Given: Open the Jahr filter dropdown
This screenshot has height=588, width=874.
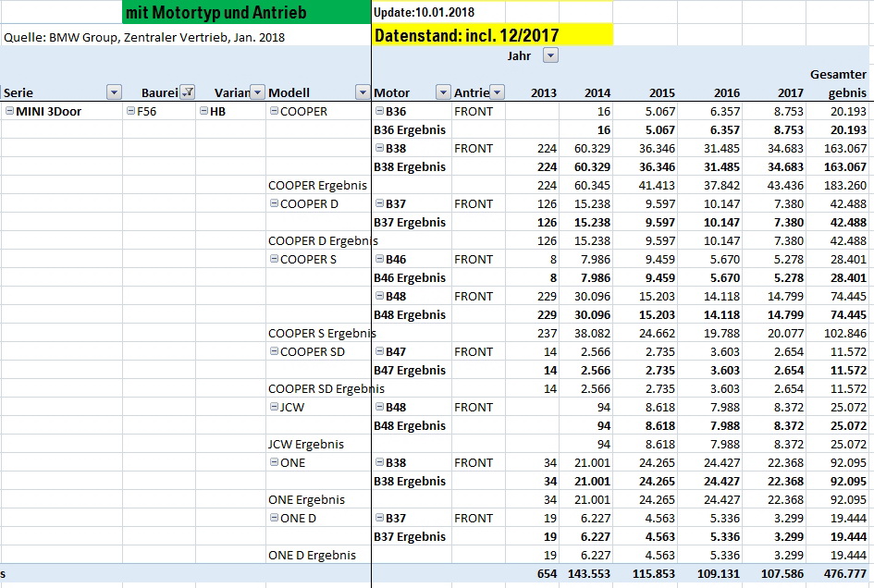Looking at the screenshot, I should coord(550,55).
